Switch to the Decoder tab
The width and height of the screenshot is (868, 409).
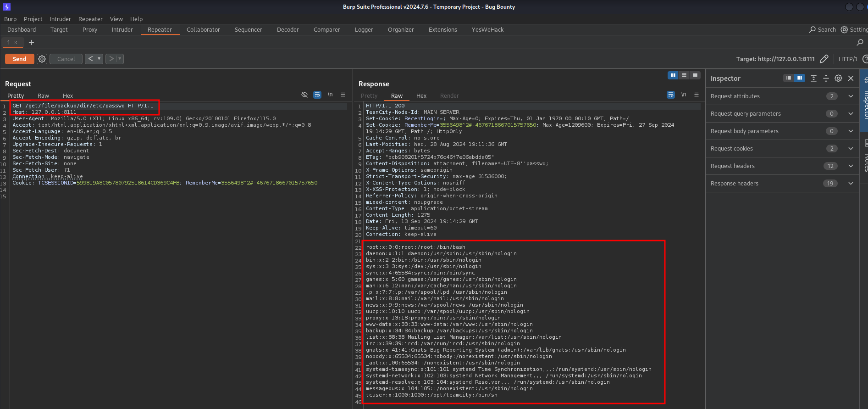point(288,29)
